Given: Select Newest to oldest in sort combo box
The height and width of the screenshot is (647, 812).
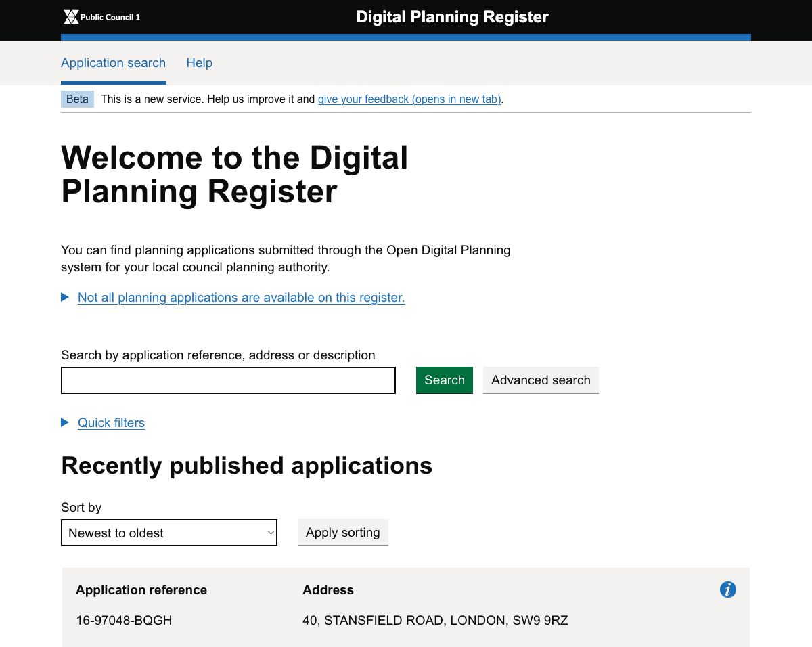Looking at the screenshot, I should [168, 533].
